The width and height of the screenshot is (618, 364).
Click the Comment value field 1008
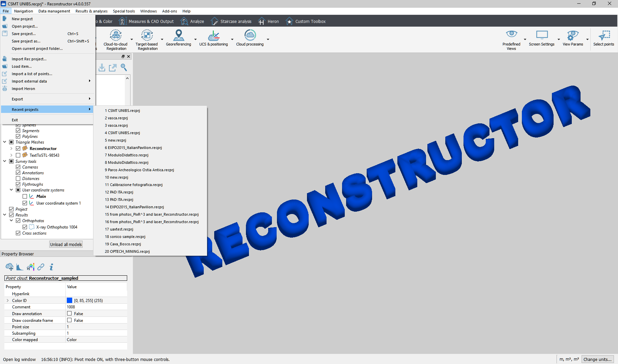point(96,307)
